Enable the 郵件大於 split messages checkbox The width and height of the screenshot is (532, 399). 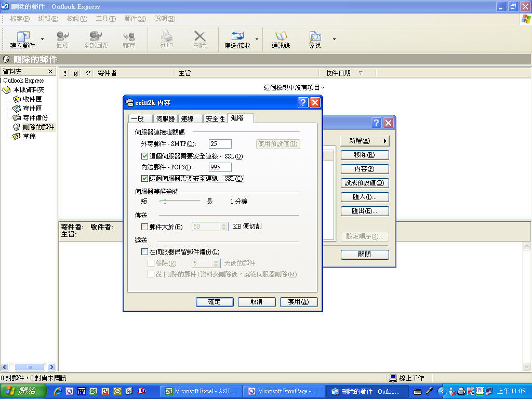(x=144, y=227)
